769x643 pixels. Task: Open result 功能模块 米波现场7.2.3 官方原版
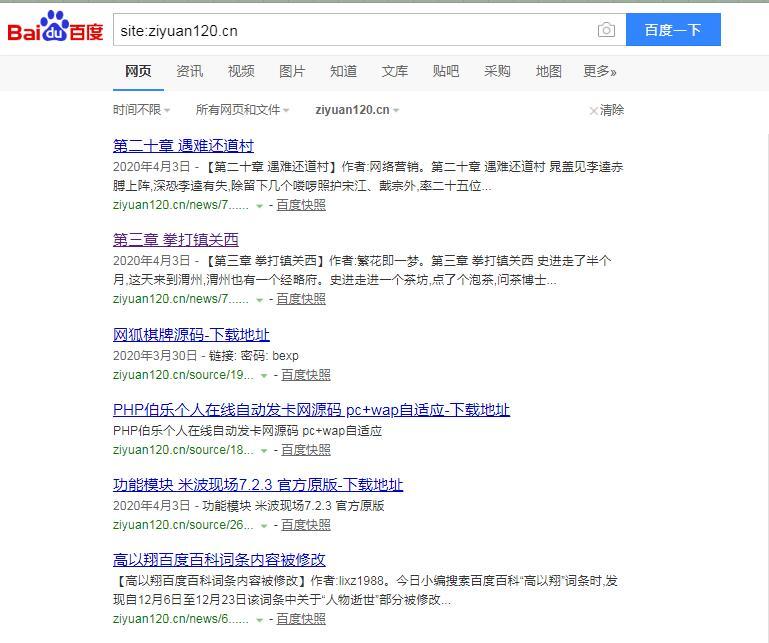258,485
